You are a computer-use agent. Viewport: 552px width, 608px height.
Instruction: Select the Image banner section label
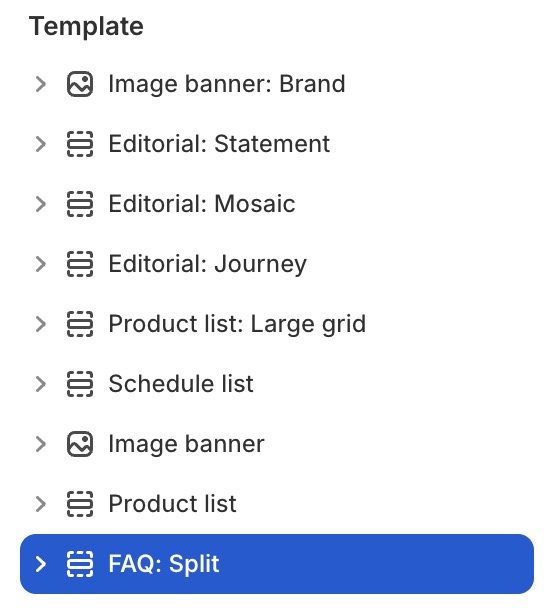pyautogui.click(x=186, y=444)
